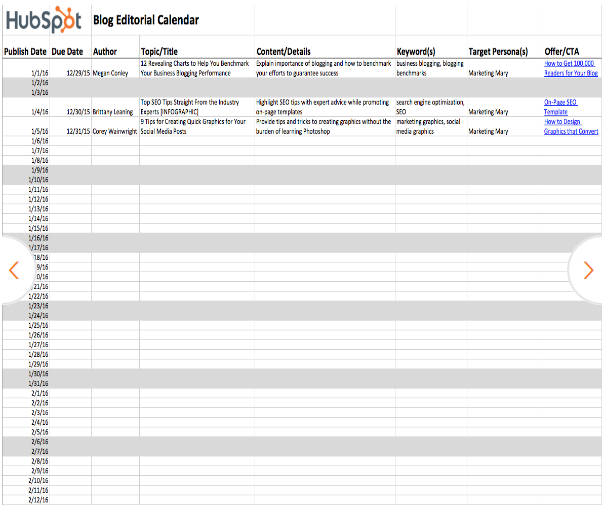Image resolution: width=605 pixels, height=510 pixels.
Task: Open the 'On-Page SEO Template' link
Action: click(560, 107)
